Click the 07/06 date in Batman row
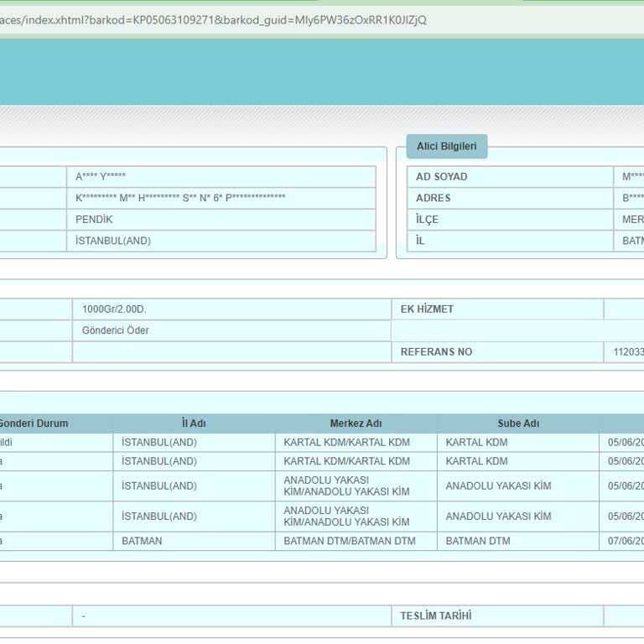This screenshot has height=644, width=644. pyautogui.click(x=626, y=542)
